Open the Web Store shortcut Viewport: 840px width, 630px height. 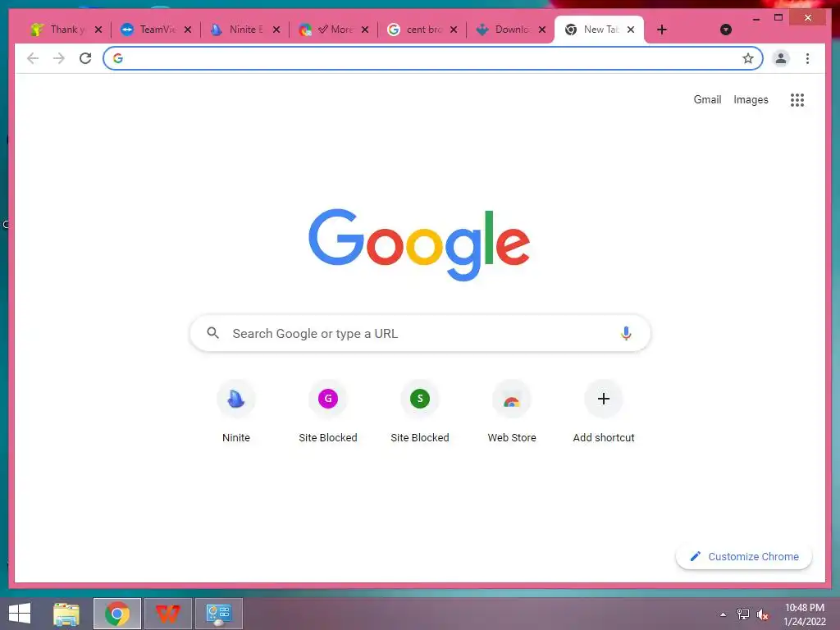pyautogui.click(x=512, y=412)
